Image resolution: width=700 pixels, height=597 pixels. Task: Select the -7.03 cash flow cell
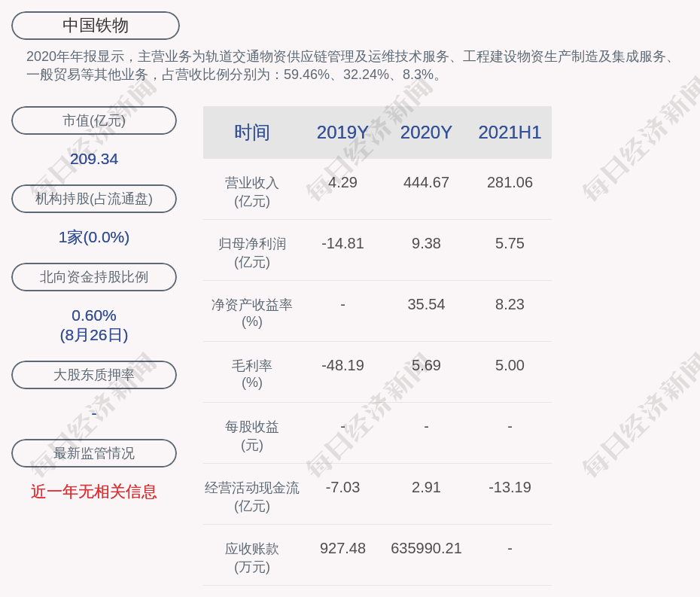[x=342, y=488]
